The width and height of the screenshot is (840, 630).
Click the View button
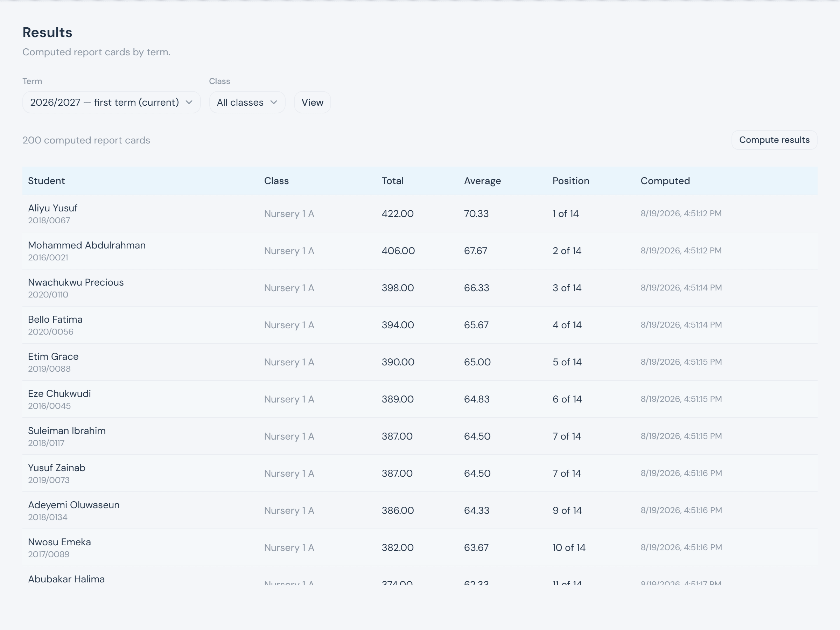(x=312, y=102)
